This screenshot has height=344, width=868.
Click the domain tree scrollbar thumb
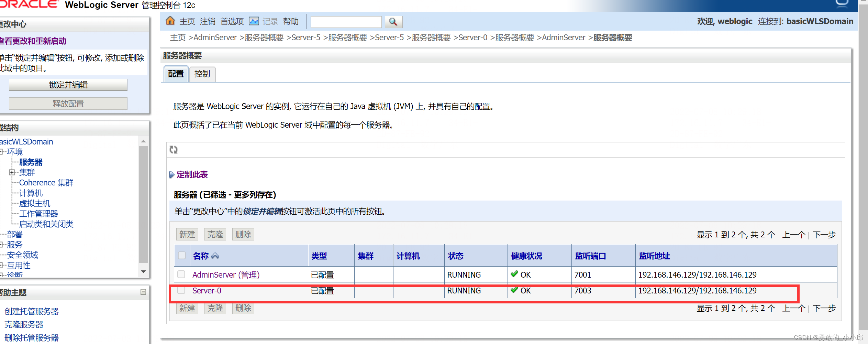click(x=144, y=205)
